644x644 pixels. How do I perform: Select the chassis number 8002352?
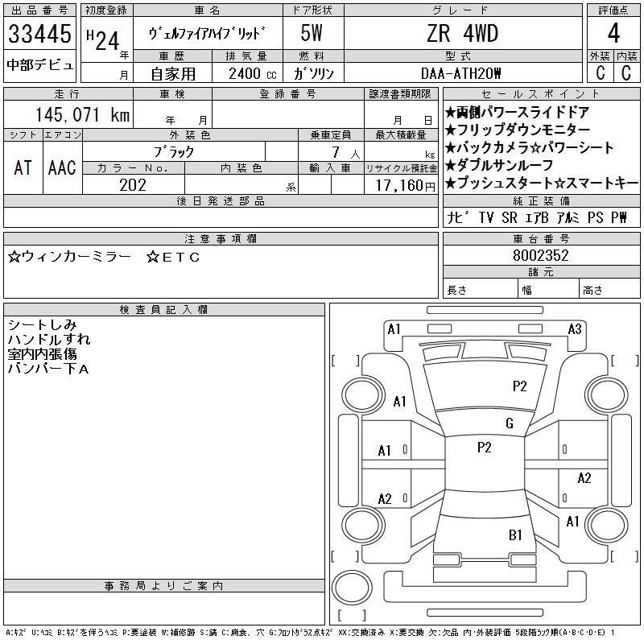[x=540, y=255]
